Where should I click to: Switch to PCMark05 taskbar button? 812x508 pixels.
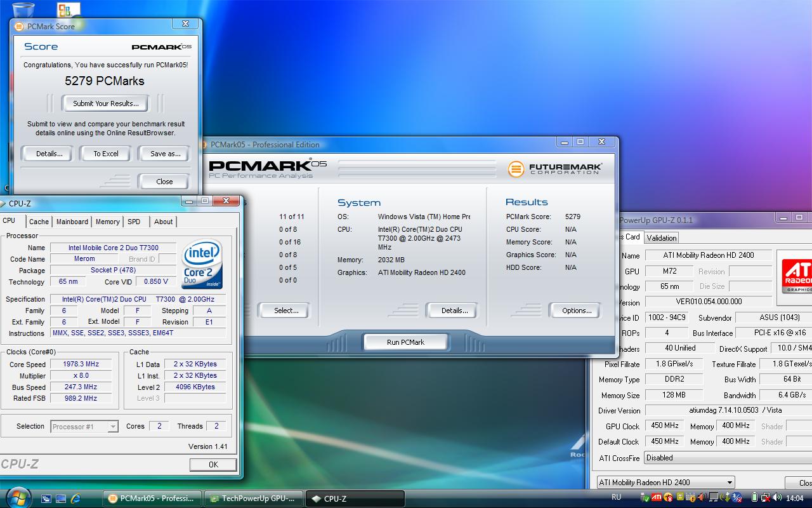click(x=152, y=498)
